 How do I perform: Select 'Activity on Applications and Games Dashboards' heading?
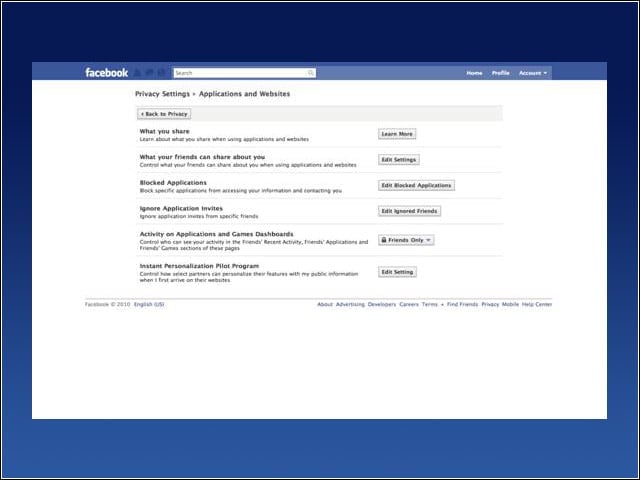216,234
